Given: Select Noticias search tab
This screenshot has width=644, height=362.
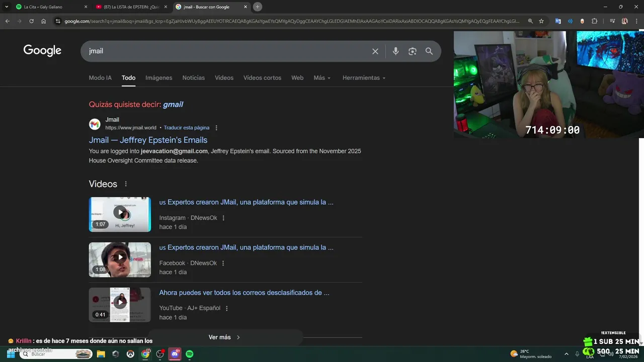Looking at the screenshot, I should pos(194,78).
